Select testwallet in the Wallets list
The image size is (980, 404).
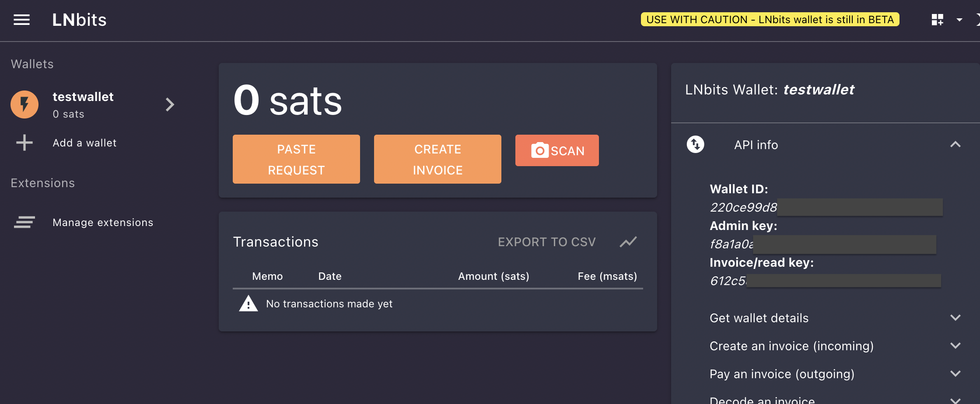93,105
